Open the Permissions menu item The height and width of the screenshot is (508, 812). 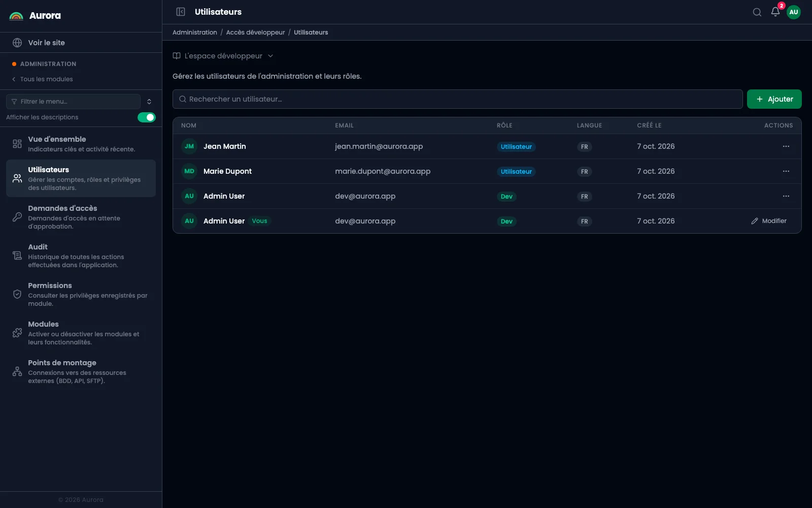[x=81, y=294]
